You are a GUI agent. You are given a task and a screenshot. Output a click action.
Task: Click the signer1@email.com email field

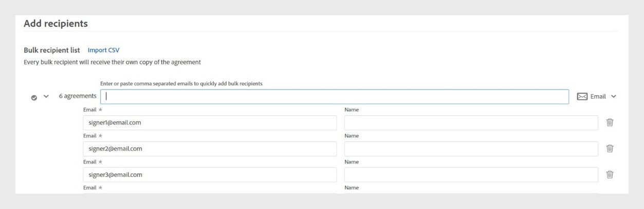pyautogui.click(x=210, y=123)
